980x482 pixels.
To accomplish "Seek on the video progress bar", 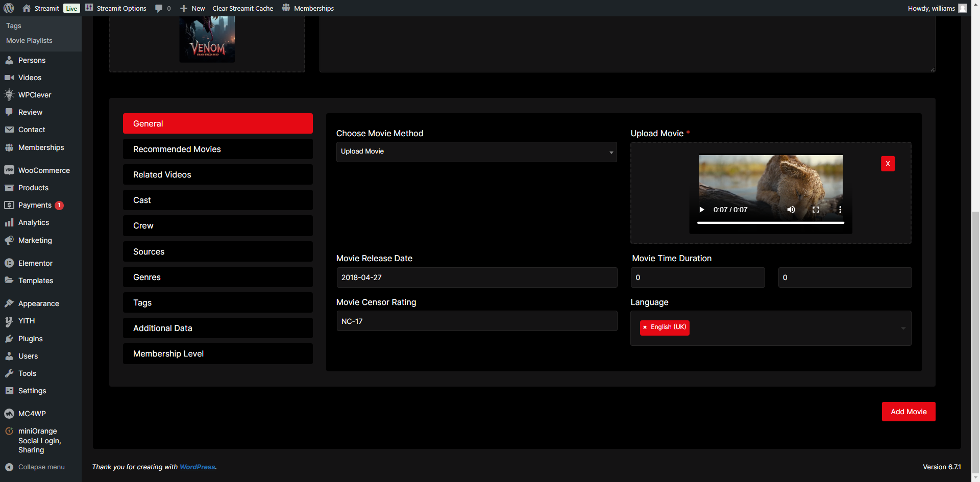I will tap(771, 223).
